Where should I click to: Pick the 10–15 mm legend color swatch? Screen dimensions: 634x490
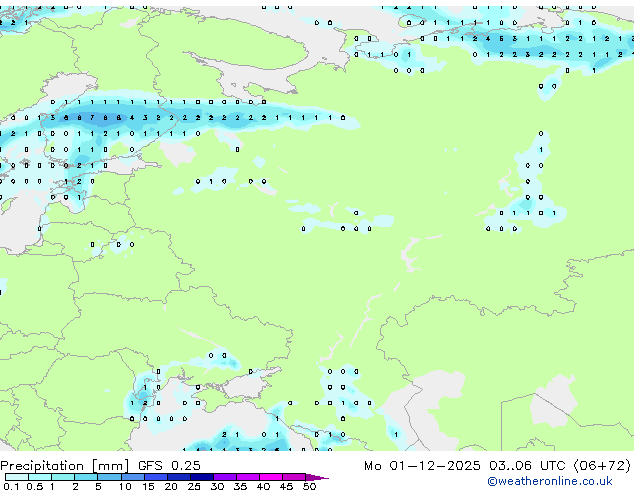132,477
